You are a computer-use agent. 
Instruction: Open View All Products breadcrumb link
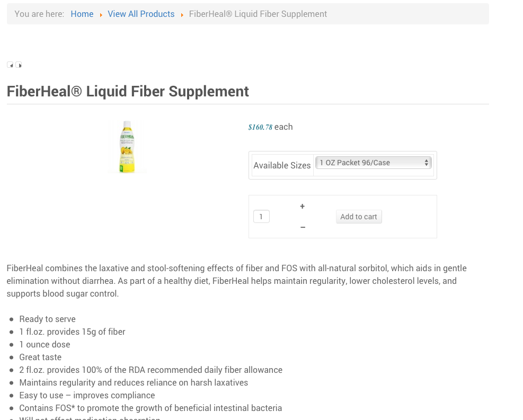(x=141, y=14)
